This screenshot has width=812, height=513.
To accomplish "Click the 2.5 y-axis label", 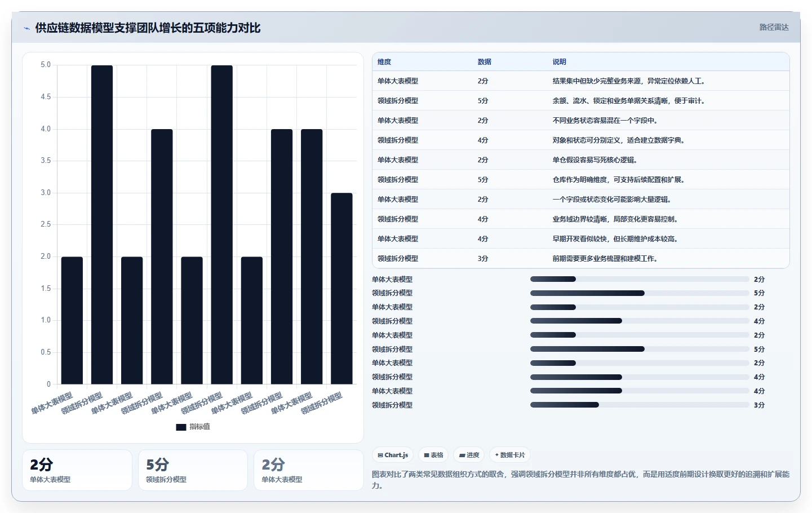I will pyautogui.click(x=46, y=224).
